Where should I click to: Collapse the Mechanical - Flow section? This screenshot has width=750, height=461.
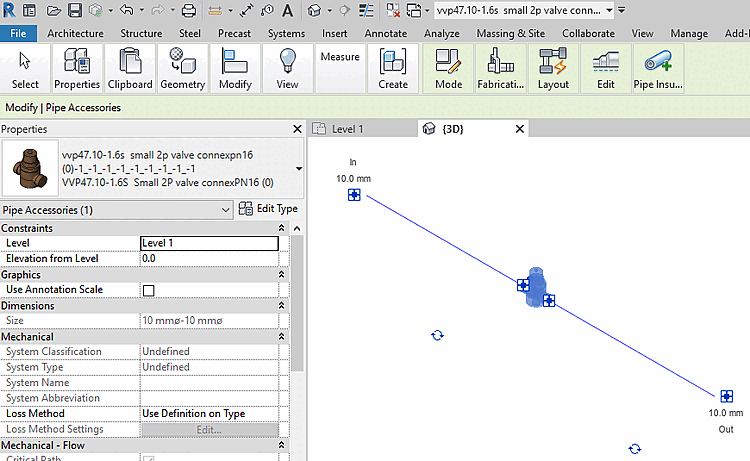(281, 445)
